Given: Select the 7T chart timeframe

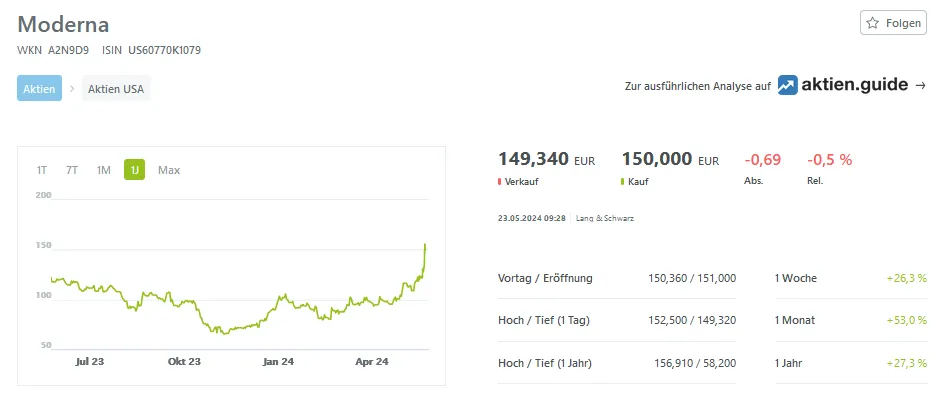Looking at the screenshot, I should coord(72,170).
